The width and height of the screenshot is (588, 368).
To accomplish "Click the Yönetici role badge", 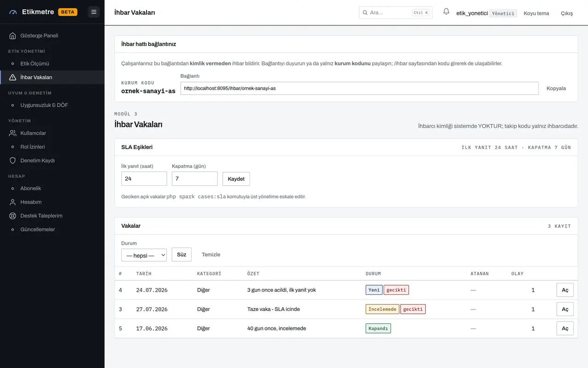I will (503, 13).
